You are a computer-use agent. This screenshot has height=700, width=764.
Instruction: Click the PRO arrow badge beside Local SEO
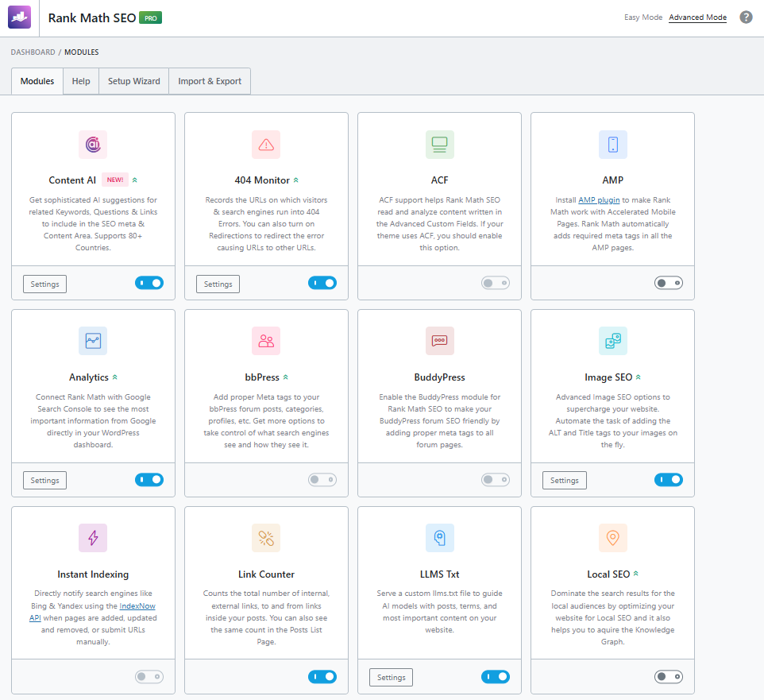636,574
